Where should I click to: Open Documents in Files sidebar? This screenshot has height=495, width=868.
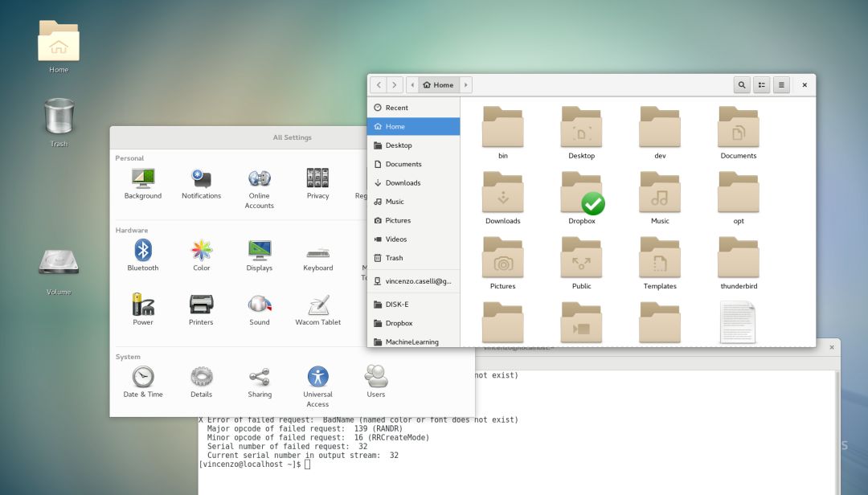coord(414,164)
